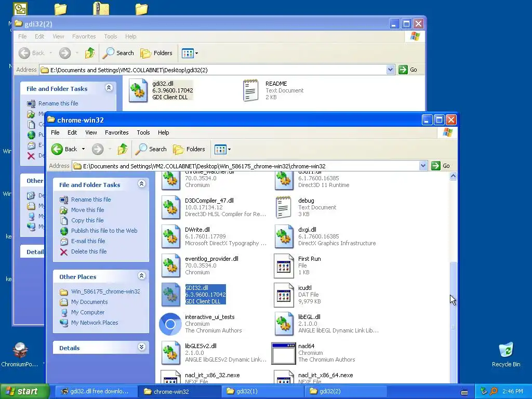
Task: Collapse File and Folder Tasks in chrome-win32
Action: pyautogui.click(x=141, y=184)
